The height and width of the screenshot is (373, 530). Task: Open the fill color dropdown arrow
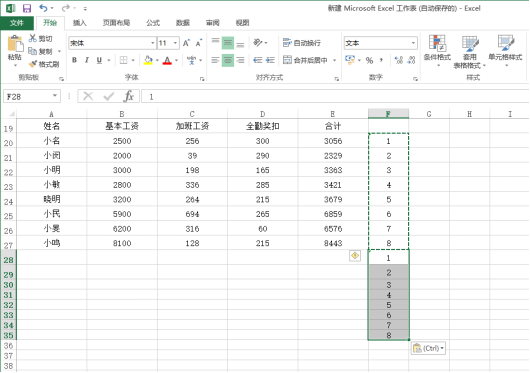pyautogui.click(x=157, y=60)
